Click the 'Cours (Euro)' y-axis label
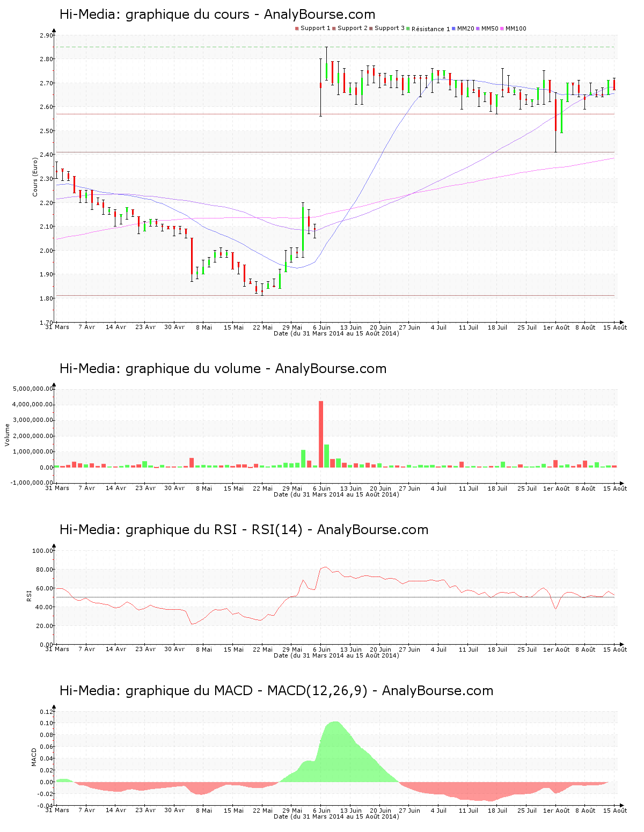The width and height of the screenshot is (644, 832). [x=35, y=177]
